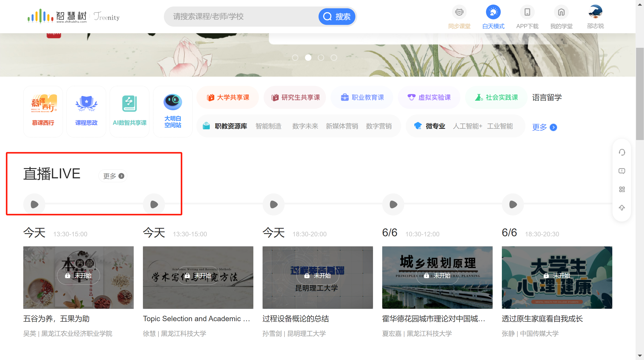Click the feedback message icon in sidebar
The height and width of the screenshot is (360, 644).
pos(622,171)
